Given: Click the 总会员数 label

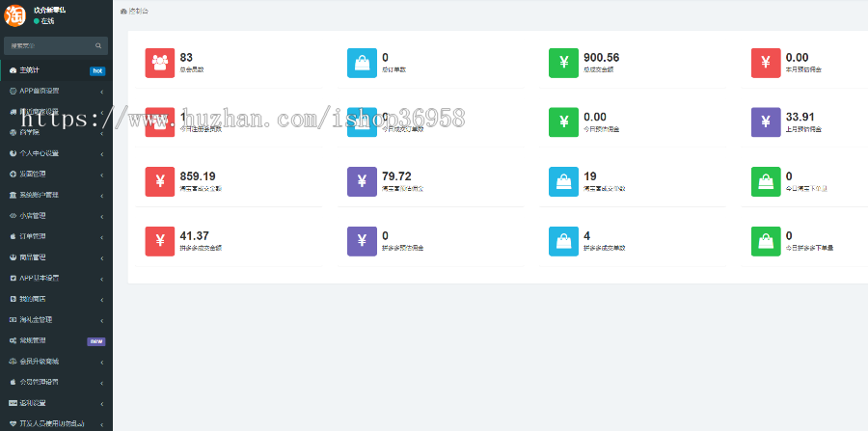Looking at the screenshot, I should tap(192, 70).
